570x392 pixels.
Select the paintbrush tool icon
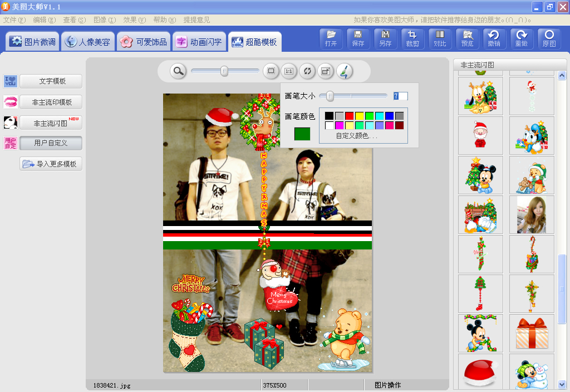click(x=344, y=71)
